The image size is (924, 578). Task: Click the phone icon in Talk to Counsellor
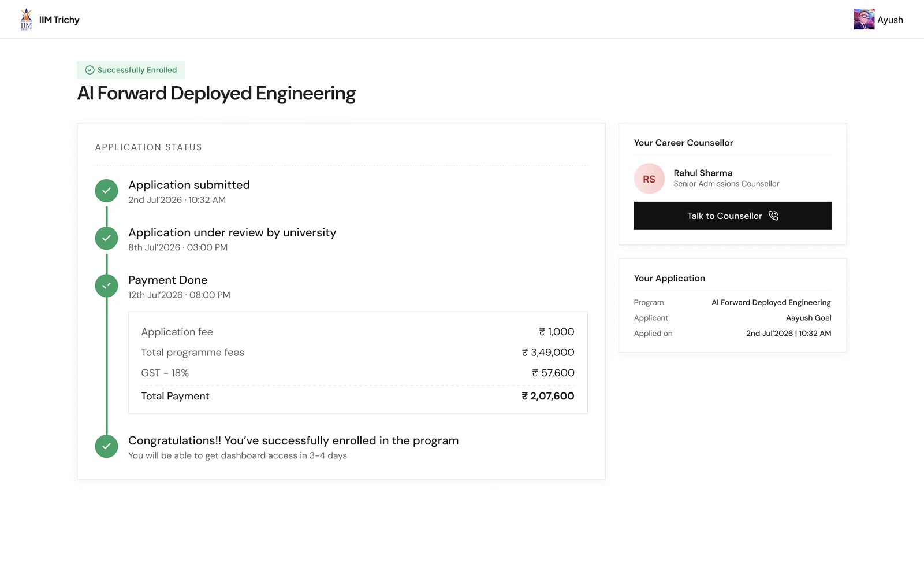773,216
